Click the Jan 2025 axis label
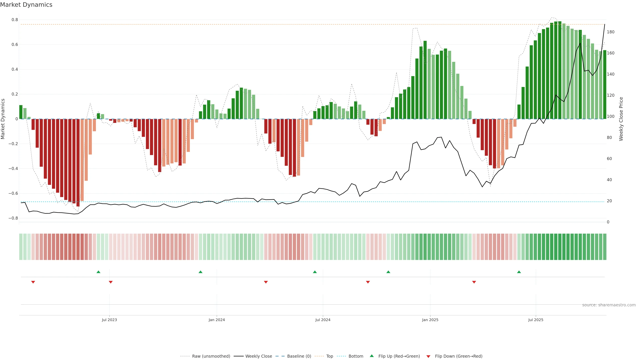This screenshot has width=644, height=362. pos(430,320)
